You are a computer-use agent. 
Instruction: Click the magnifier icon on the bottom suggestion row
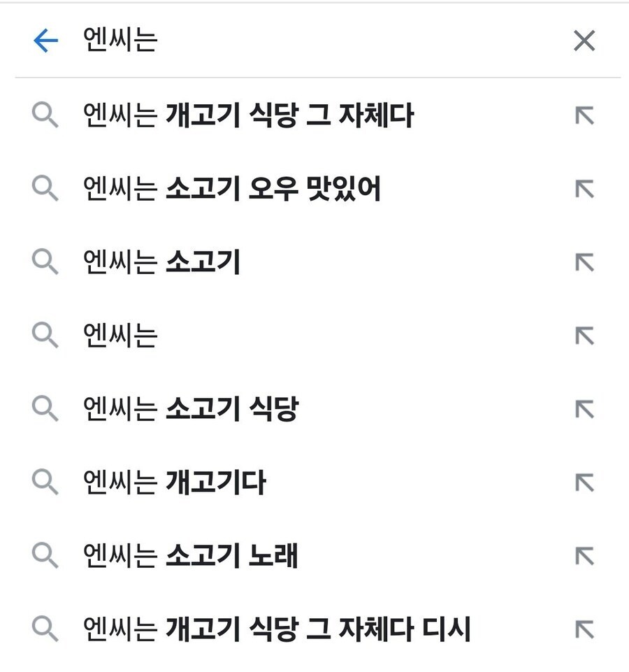point(47,626)
